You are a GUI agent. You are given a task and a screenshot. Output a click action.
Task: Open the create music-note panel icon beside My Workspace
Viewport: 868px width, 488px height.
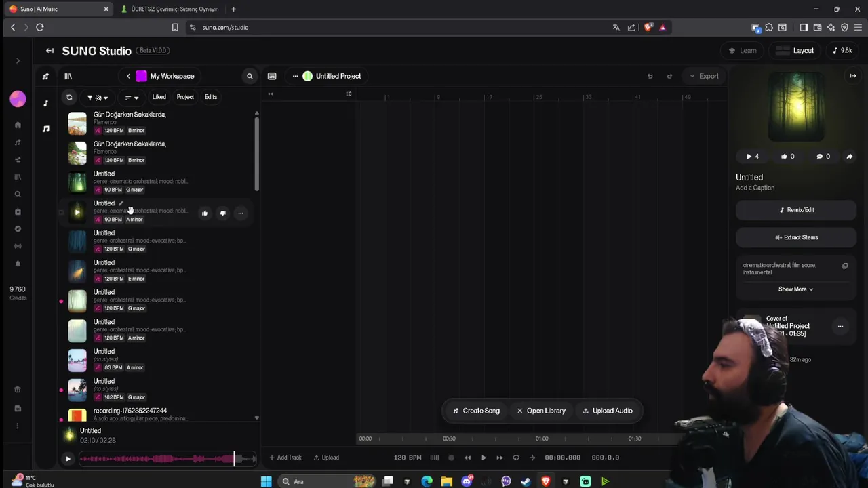45,77
